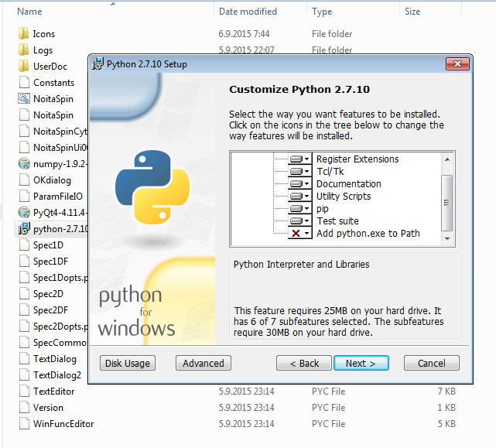Sort files by the Type column
Screen dimensions: 496x448
click(322, 12)
